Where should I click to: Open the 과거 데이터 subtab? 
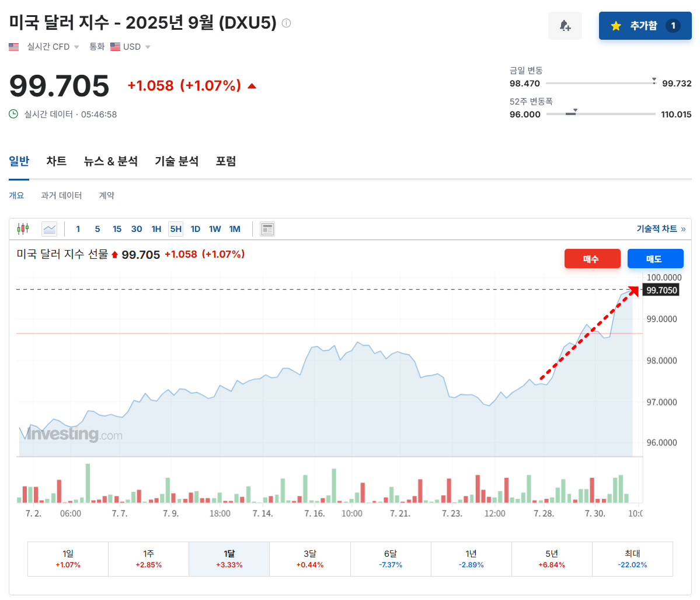[62, 195]
